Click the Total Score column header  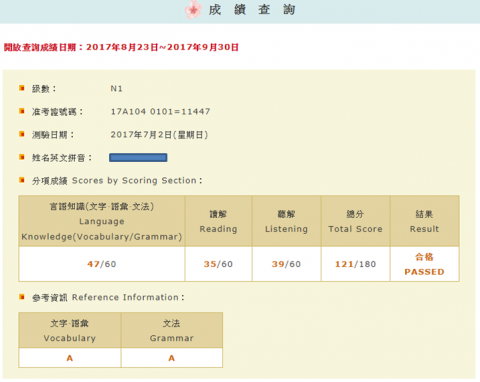(x=355, y=221)
